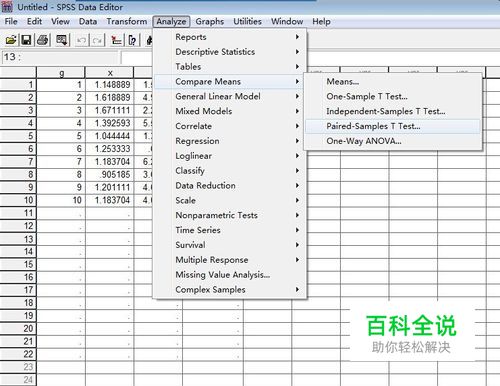Click cell with value 1.618889
The image size is (500, 386).
point(110,97)
